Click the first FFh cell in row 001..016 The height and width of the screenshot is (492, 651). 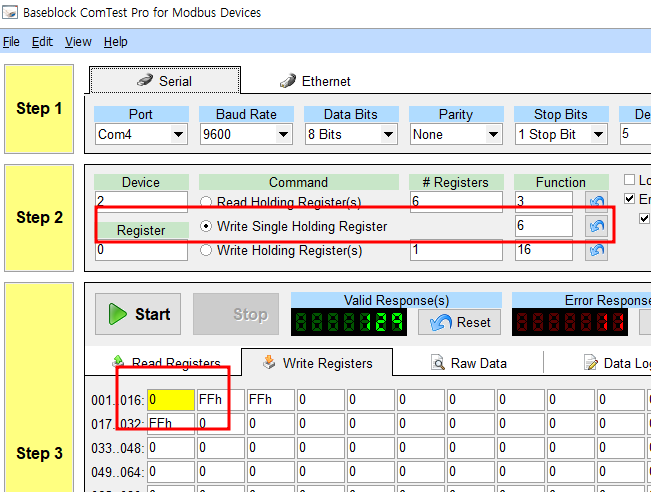click(x=221, y=400)
